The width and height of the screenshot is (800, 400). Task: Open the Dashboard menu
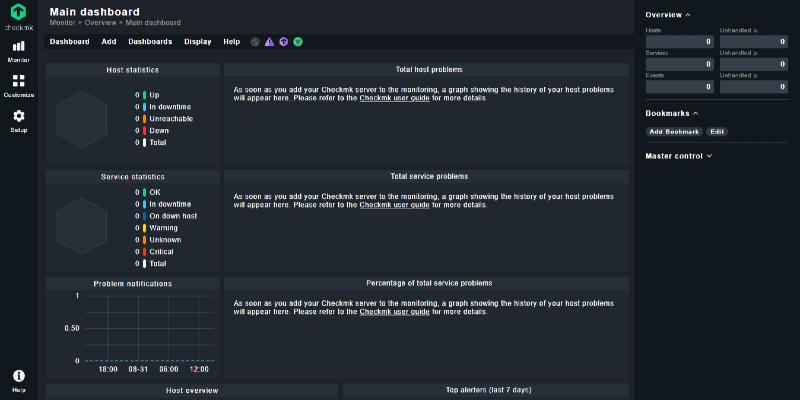(69, 42)
